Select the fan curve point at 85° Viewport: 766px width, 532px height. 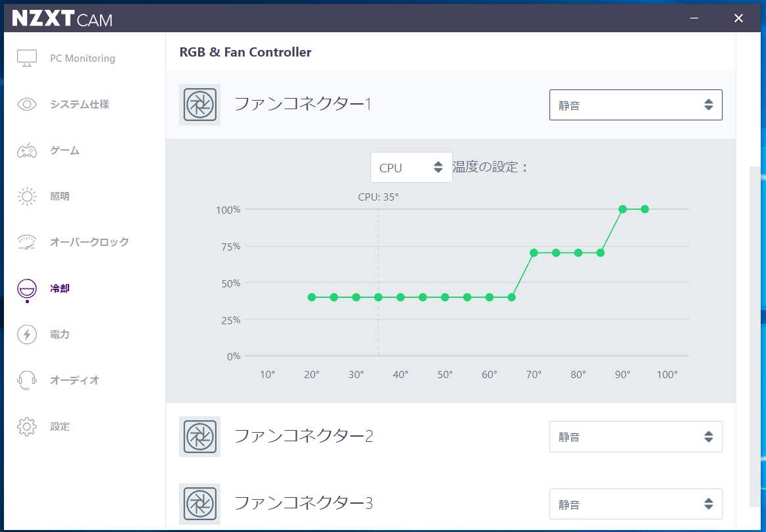[600, 253]
